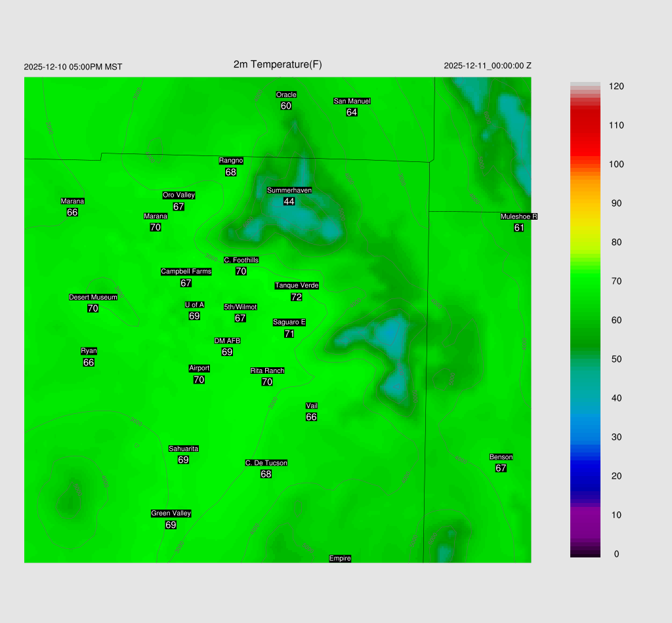The width and height of the screenshot is (672, 623).
Task: Click the Desert Museum station label
Action: coord(93,297)
